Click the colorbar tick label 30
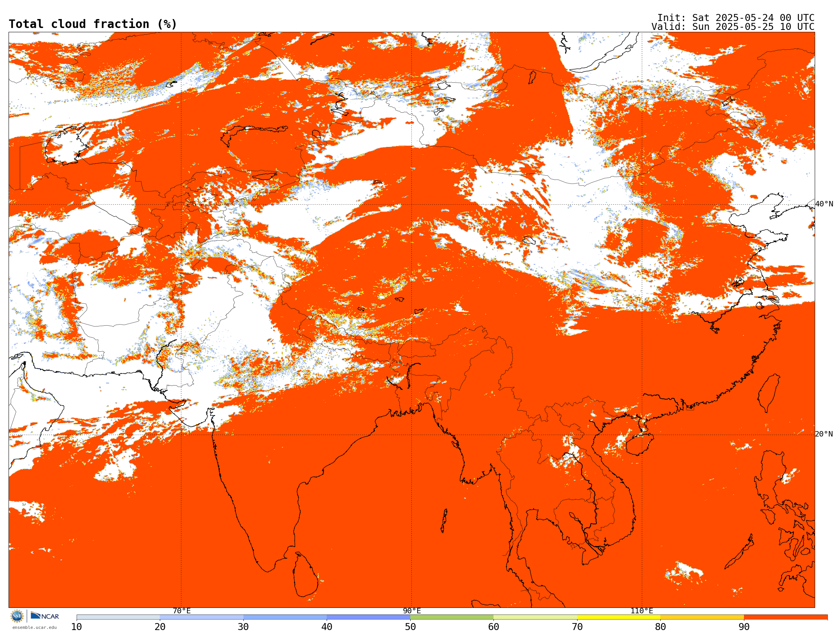The height and width of the screenshot is (632, 840). [243, 627]
